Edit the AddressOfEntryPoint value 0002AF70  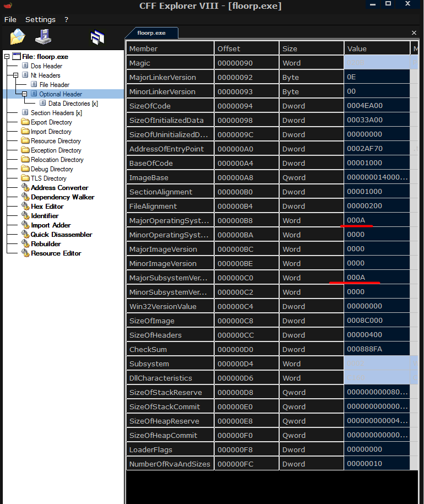(377, 149)
